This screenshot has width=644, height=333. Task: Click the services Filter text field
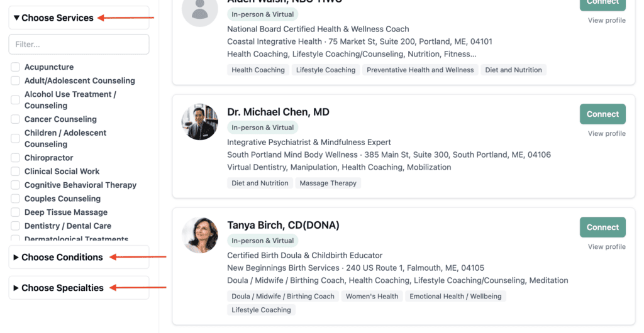click(79, 44)
